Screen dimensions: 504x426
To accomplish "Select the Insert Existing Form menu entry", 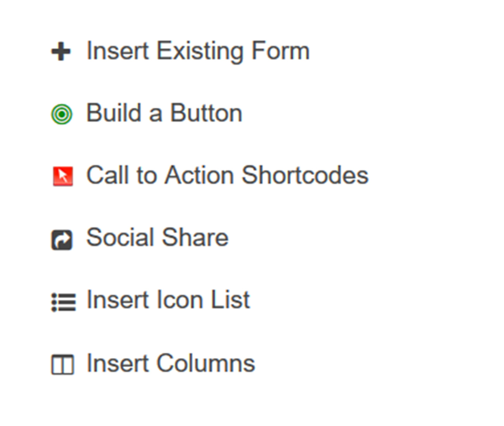I will 181,51.
